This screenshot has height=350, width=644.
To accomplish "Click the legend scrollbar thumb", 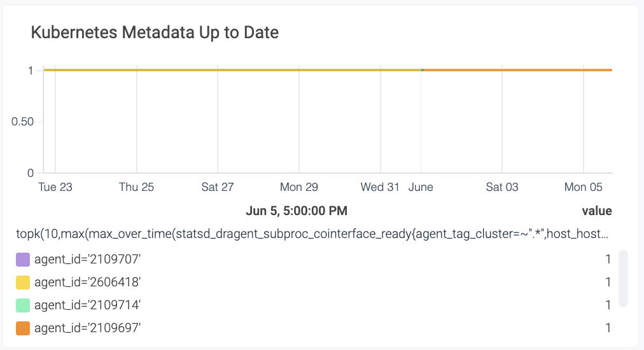I will (x=623, y=279).
